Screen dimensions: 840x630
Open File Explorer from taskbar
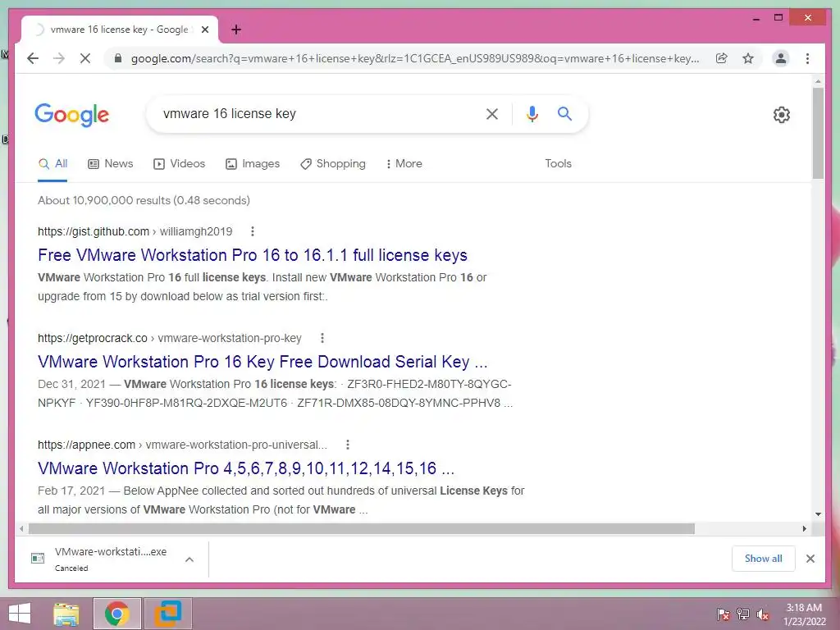point(66,614)
